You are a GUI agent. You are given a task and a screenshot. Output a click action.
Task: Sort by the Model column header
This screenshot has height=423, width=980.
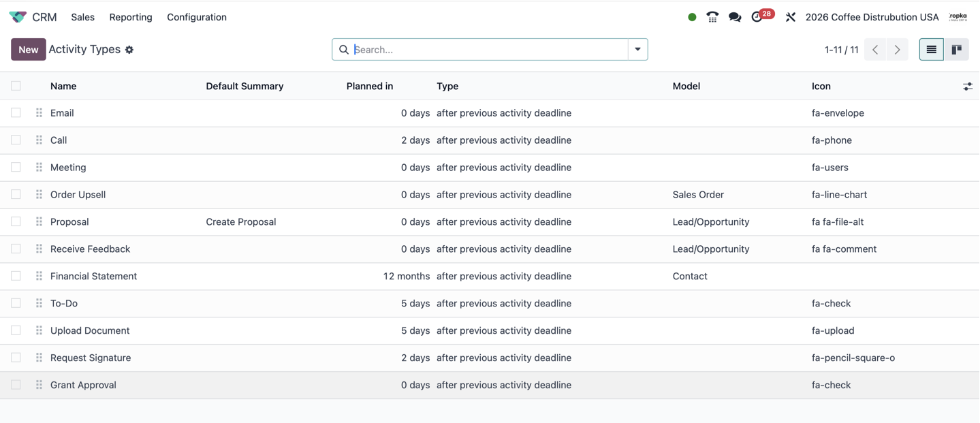[686, 87]
